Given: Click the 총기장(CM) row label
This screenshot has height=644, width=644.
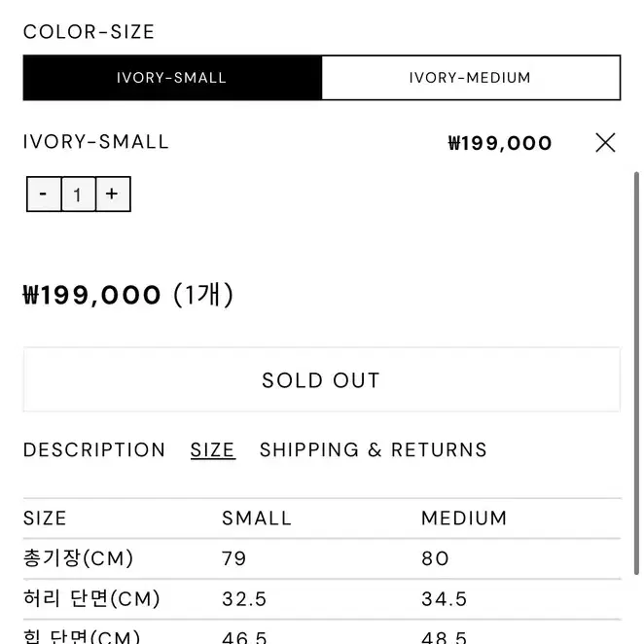Looking at the screenshot, I should pos(79,558).
